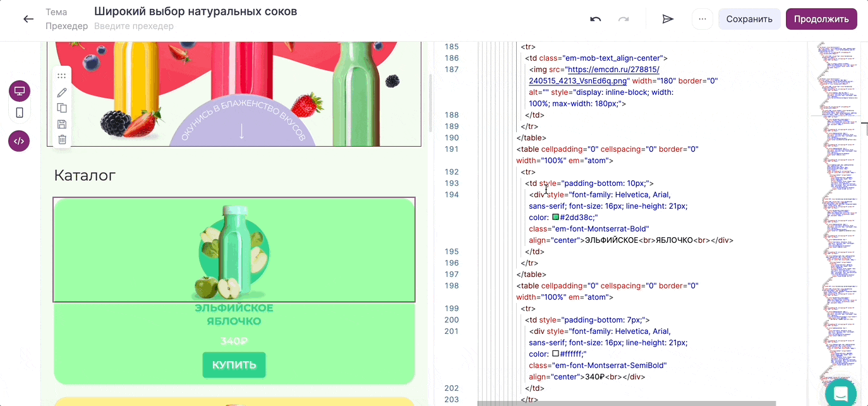This screenshot has width=868, height=406.
Task: Click the Прехедер label
Action: coord(67,26)
